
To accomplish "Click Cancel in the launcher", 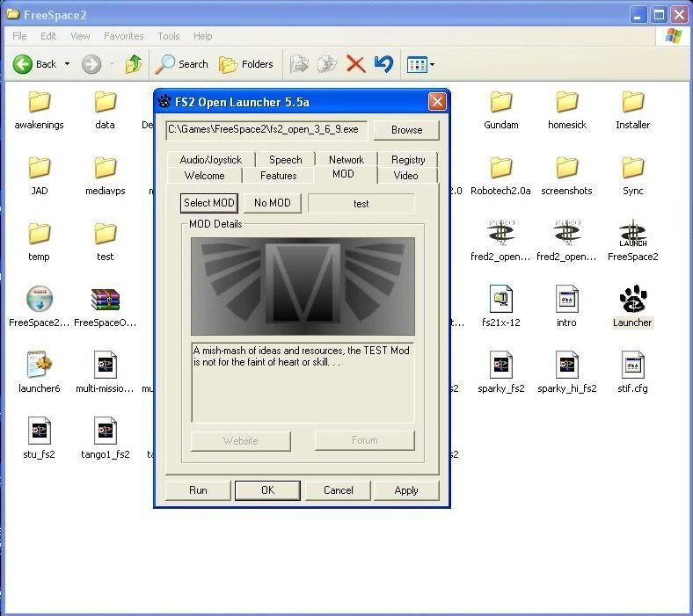I will pos(338,490).
